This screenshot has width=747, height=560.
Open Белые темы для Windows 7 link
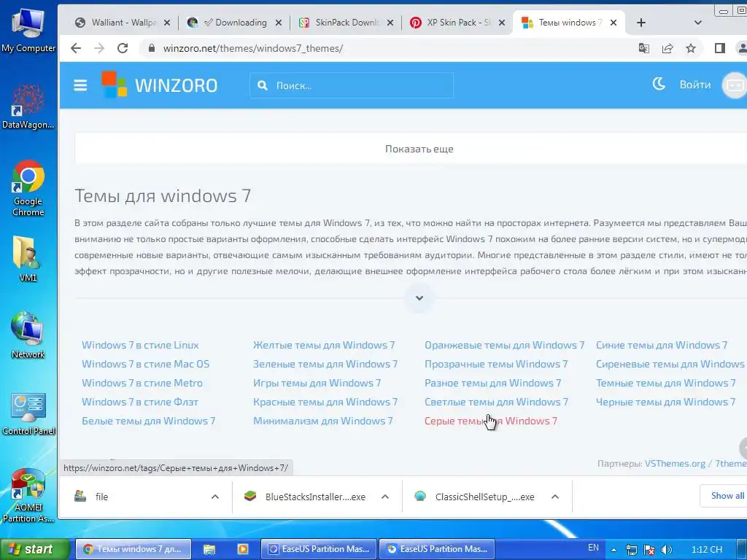tap(148, 421)
